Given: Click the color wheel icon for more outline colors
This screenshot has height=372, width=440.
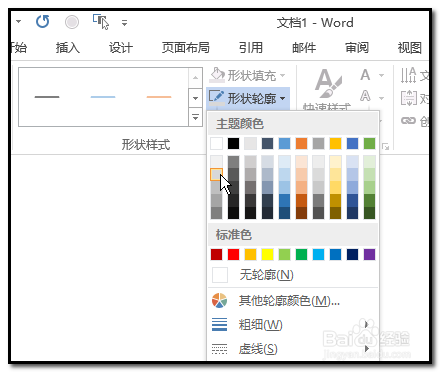Looking at the screenshot, I should 219,300.
